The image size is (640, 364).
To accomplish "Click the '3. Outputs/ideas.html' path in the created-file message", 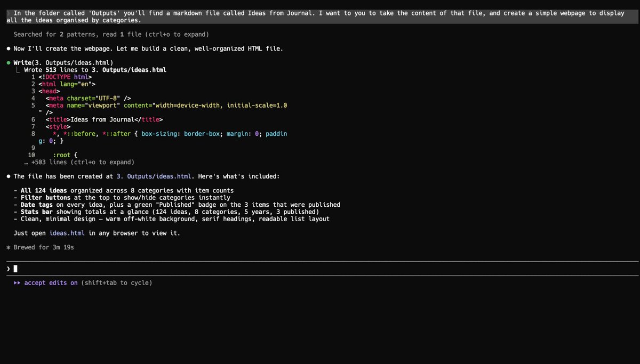I will tap(154, 176).
